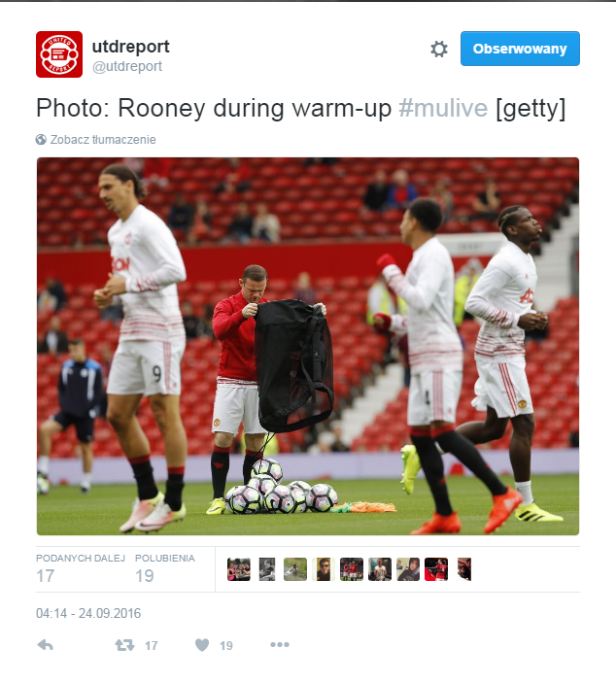
Task: Open the tweet timestamp 04:14 - 24.09.2016
Action: click(x=88, y=613)
